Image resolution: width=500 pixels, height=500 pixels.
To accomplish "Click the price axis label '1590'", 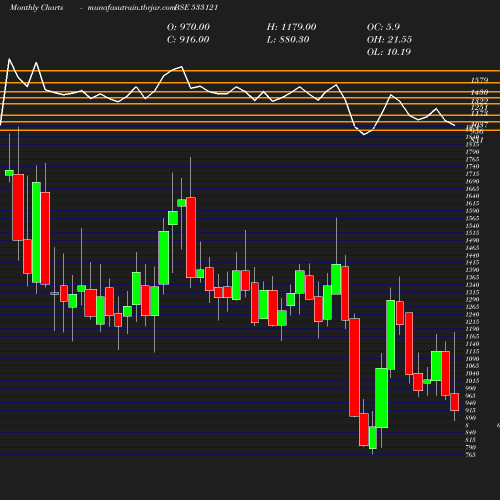I will [x=472, y=211].
